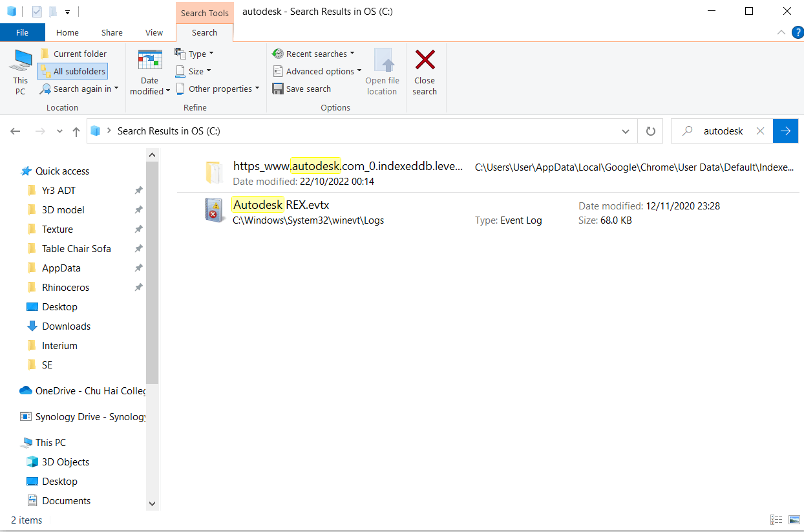Screen dimensions: 804x532
Task: Open Recent searches dropdown
Action: (313, 54)
